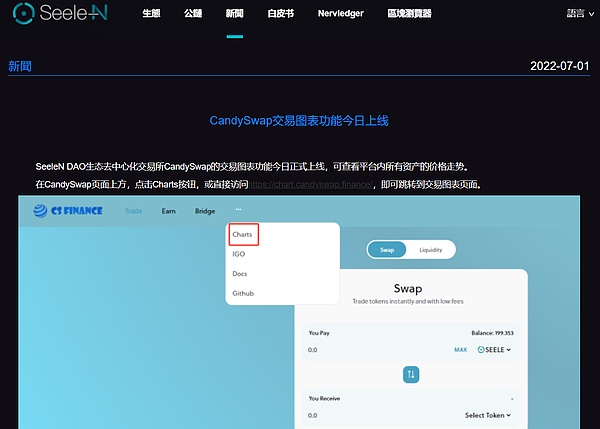
Task: Click the SeeleN logo
Action: coord(60,13)
